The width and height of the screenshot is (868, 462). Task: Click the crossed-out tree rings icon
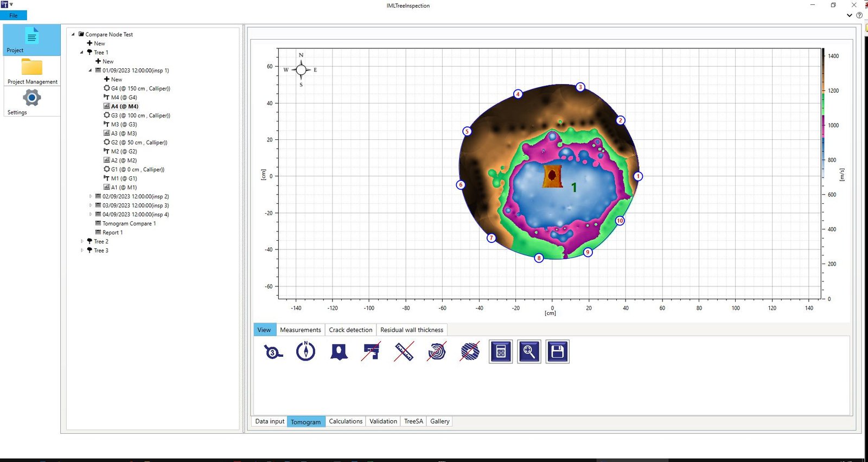coord(437,351)
